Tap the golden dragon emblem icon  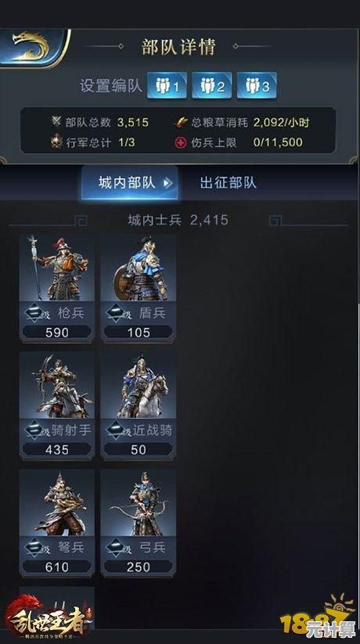[x=31, y=47]
